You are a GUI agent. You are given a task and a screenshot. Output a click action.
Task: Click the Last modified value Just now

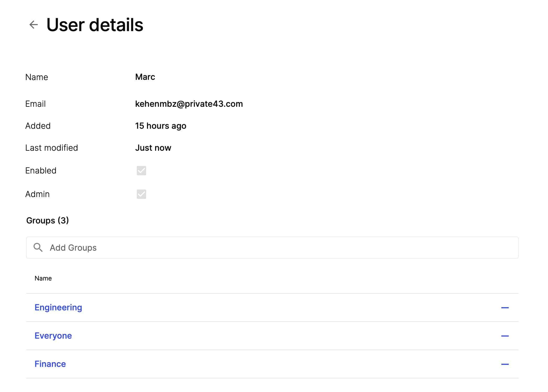tap(153, 148)
